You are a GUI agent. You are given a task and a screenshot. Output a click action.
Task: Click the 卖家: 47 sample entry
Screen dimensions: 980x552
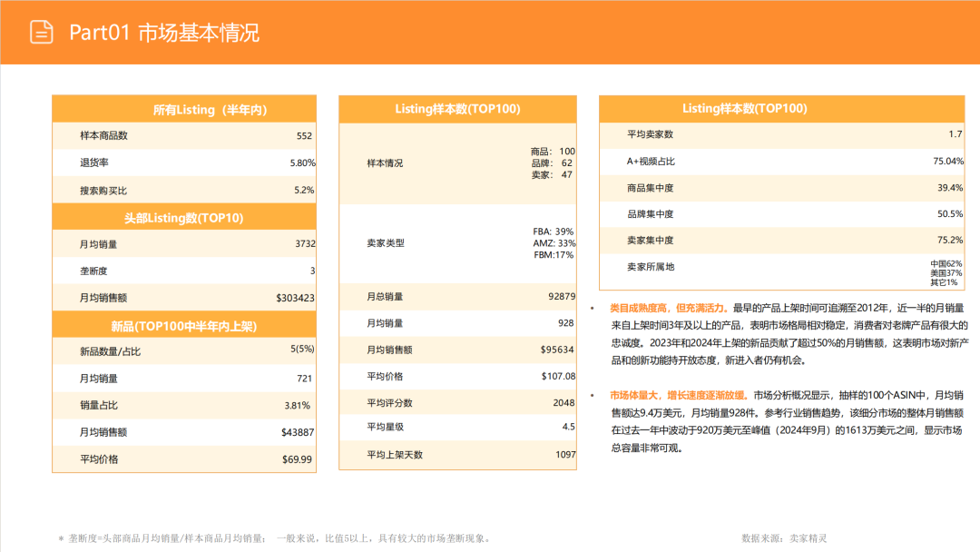click(552, 174)
